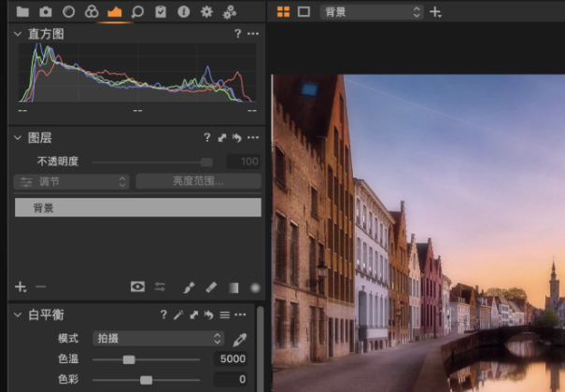Click the 亮度范围 button
Viewport: 565px width, 392px height.
pos(198,182)
